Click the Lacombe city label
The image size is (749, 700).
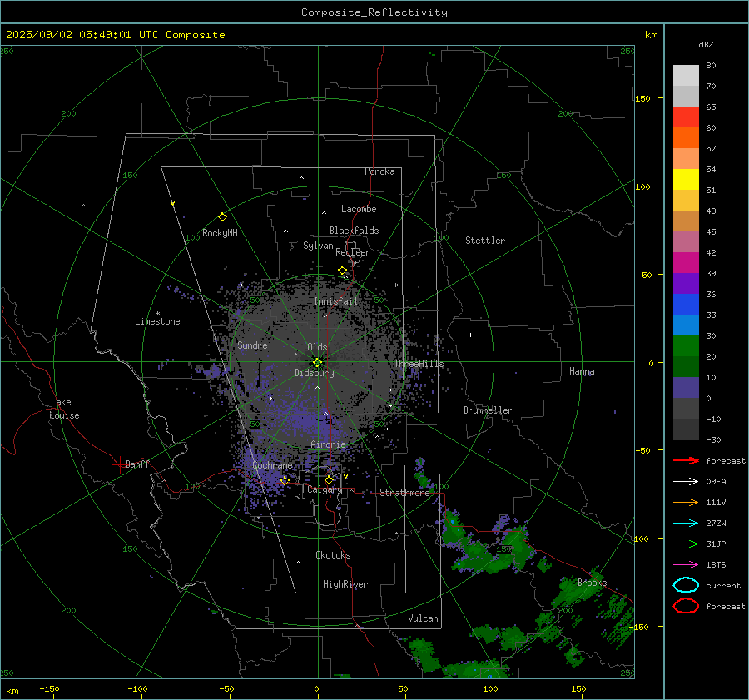[359, 209]
